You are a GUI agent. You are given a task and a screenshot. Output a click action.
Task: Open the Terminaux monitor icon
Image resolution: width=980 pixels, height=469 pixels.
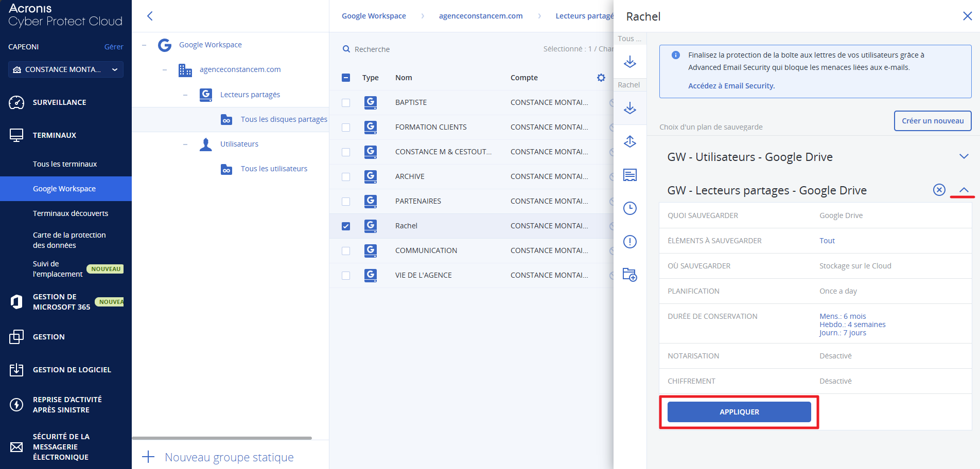click(16, 135)
